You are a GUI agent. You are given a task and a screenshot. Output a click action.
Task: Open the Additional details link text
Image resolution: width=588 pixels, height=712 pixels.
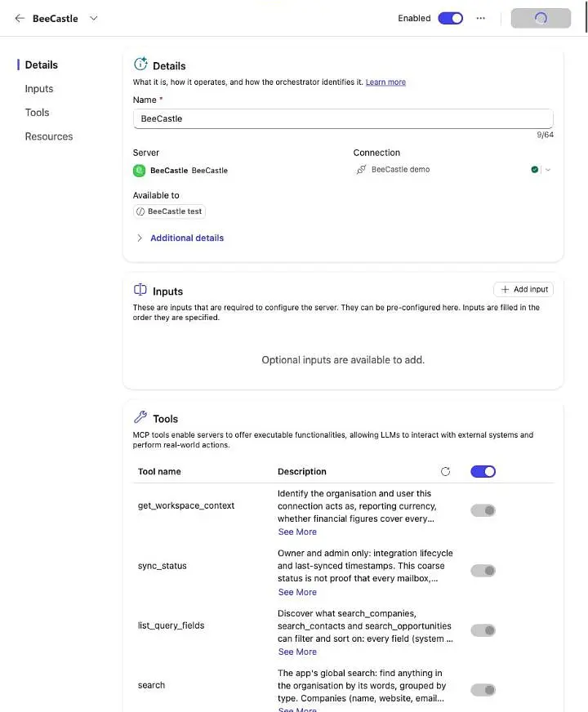pos(187,238)
